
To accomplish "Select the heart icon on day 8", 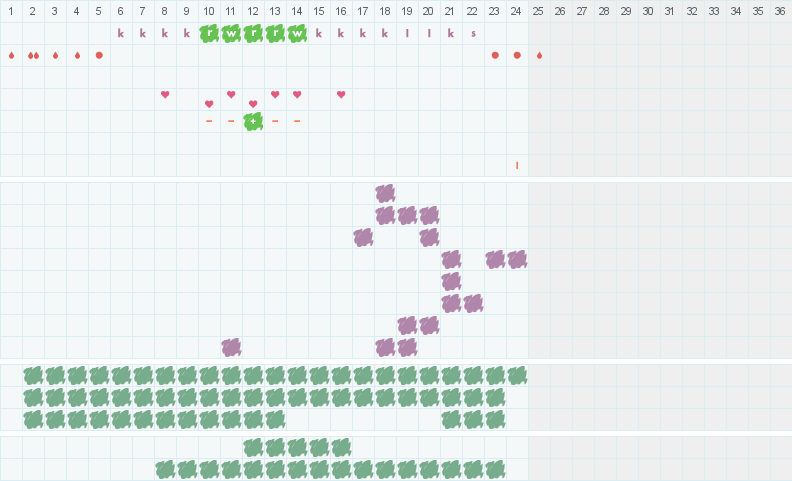I will (x=165, y=94).
